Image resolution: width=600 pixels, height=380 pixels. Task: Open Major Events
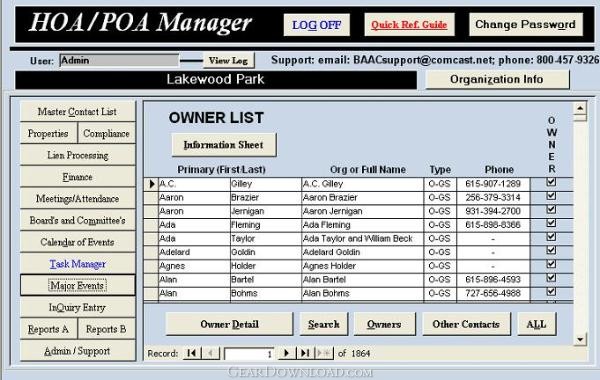click(78, 285)
